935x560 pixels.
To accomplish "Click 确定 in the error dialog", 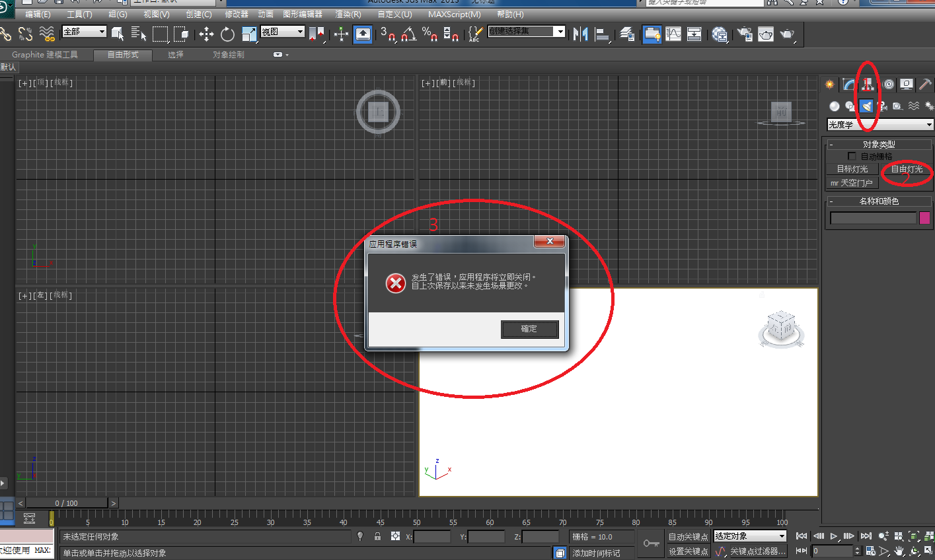I will (x=529, y=329).
